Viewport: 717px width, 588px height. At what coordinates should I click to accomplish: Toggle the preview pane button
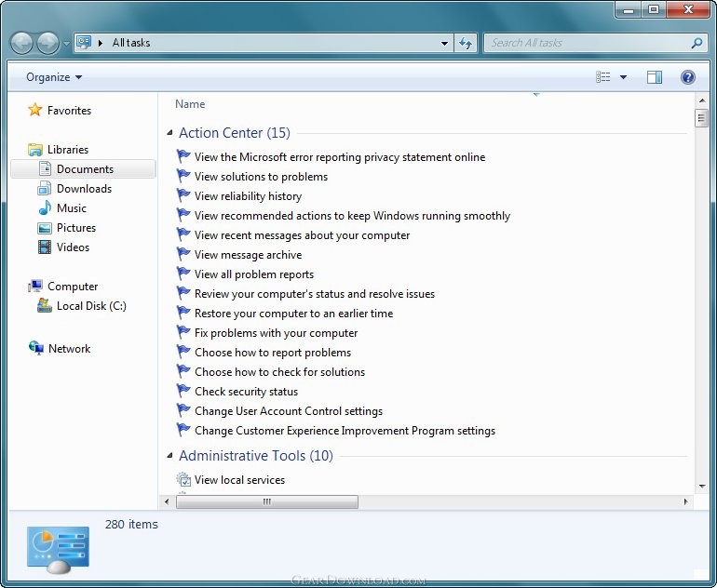[x=655, y=76]
